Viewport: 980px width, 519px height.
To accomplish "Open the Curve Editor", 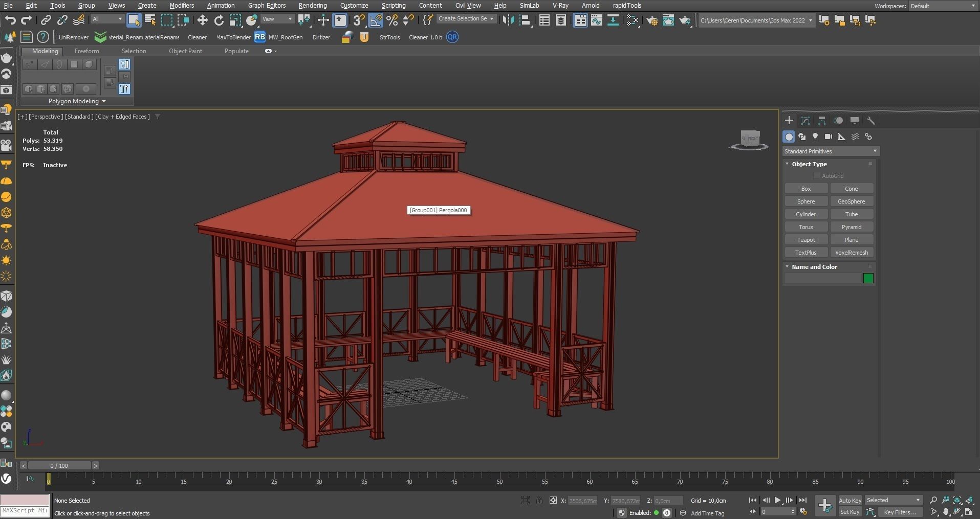I will click(597, 20).
